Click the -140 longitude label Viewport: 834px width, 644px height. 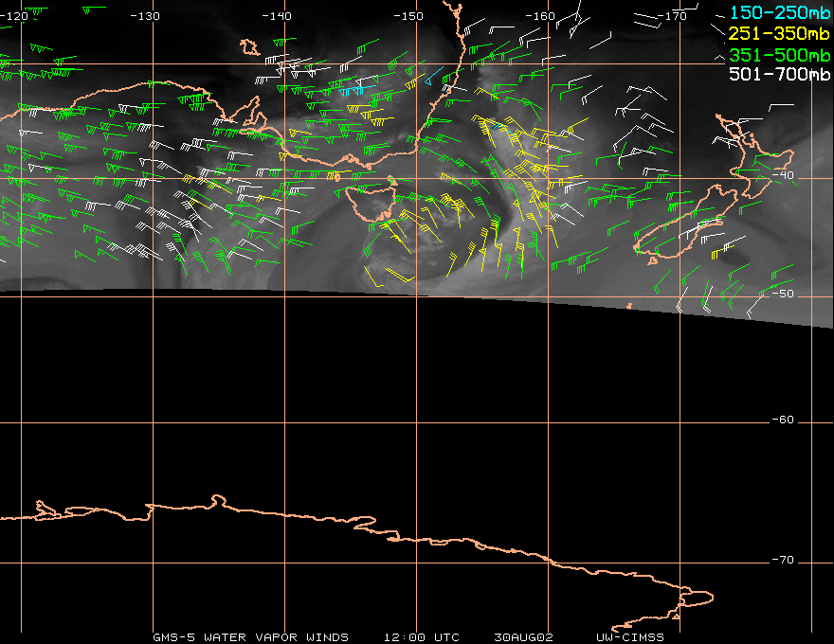[x=277, y=16]
